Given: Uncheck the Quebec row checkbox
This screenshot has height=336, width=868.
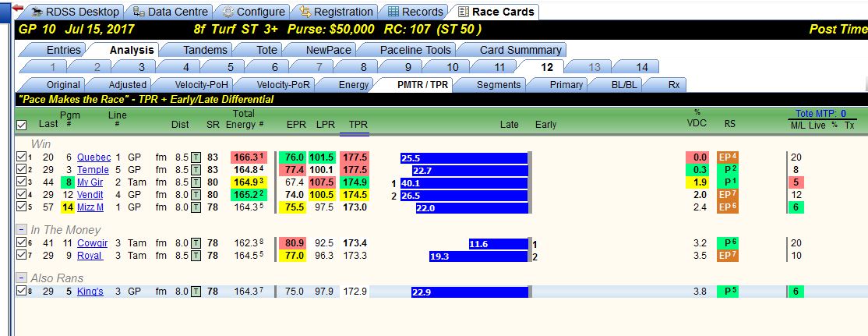Looking at the screenshot, I should tap(21, 157).
